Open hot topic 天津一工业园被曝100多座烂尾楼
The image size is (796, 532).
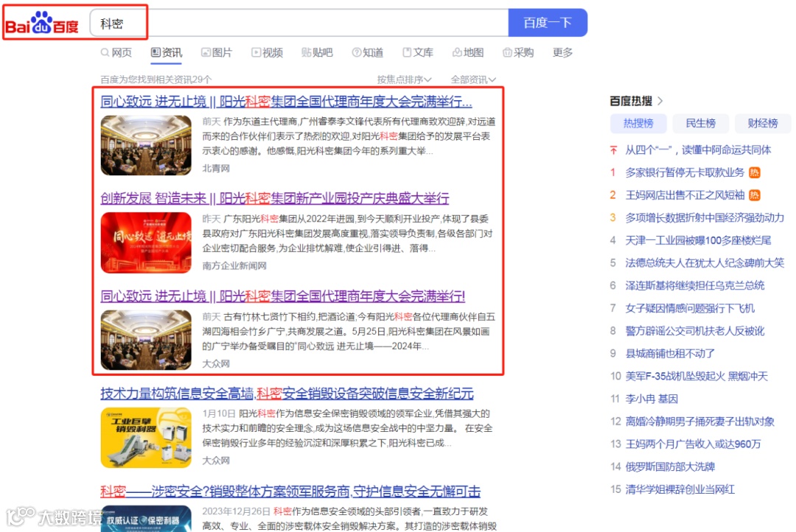(698, 240)
